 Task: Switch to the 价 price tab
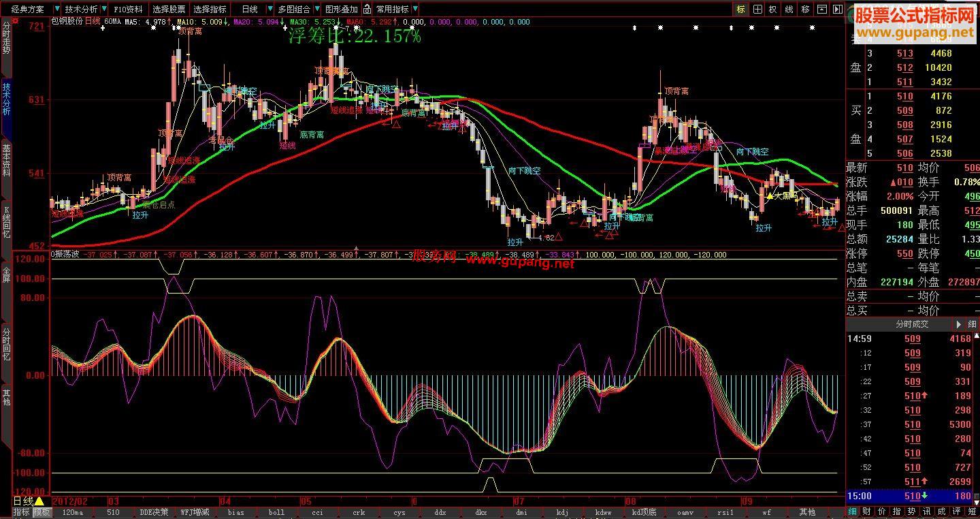(x=882, y=512)
